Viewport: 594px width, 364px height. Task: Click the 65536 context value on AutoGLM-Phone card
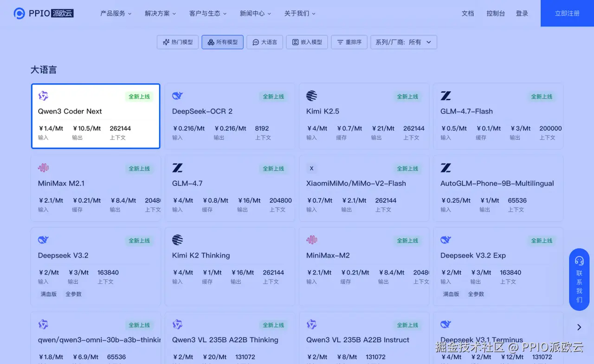tap(517, 200)
